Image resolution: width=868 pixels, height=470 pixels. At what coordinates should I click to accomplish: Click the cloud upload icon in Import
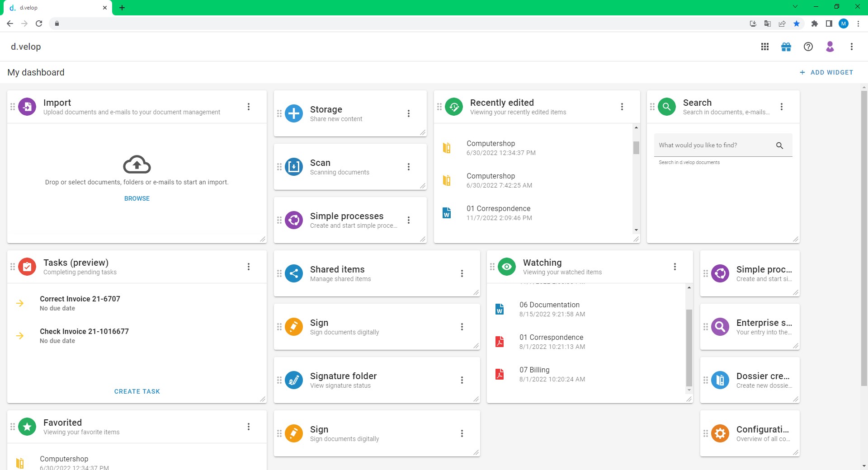tap(137, 164)
